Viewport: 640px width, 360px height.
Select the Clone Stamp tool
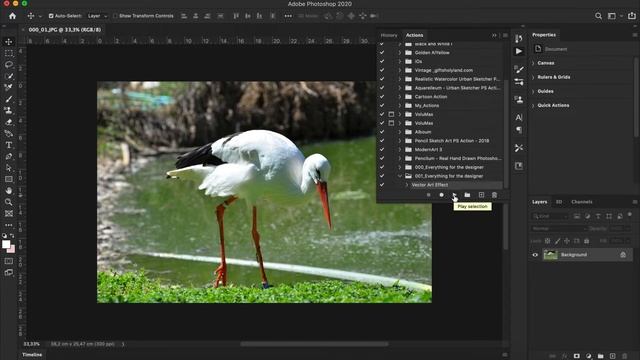point(9,110)
